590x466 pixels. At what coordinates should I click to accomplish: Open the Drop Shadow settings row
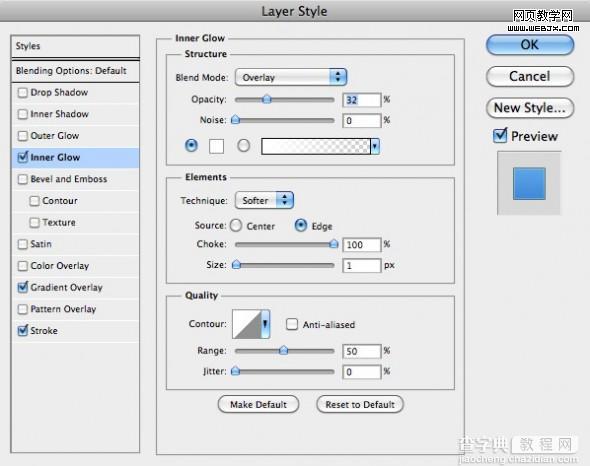coord(75,93)
